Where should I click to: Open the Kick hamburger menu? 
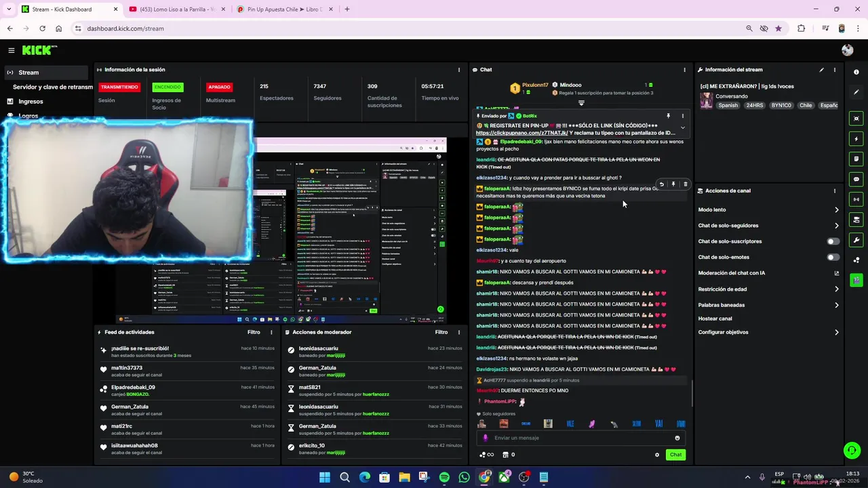pyautogui.click(x=11, y=50)
